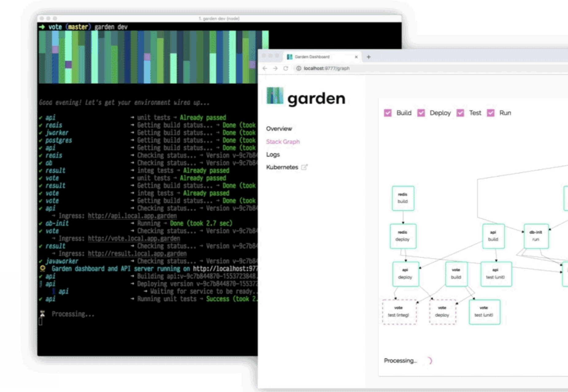
Task: Select the api build graph node
Action: [493, 236]
